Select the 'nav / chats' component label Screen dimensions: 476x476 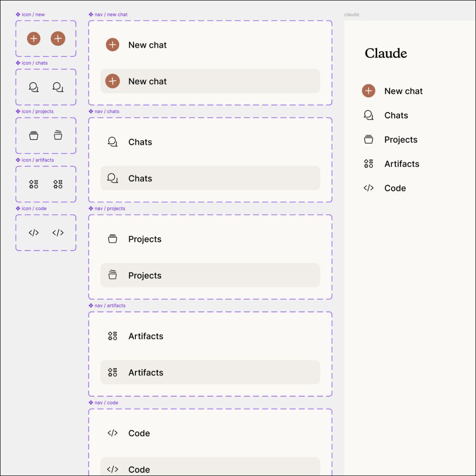104,112
